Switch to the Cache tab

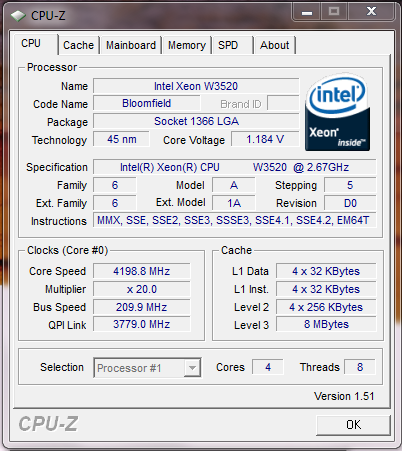[x=78, y=45]
